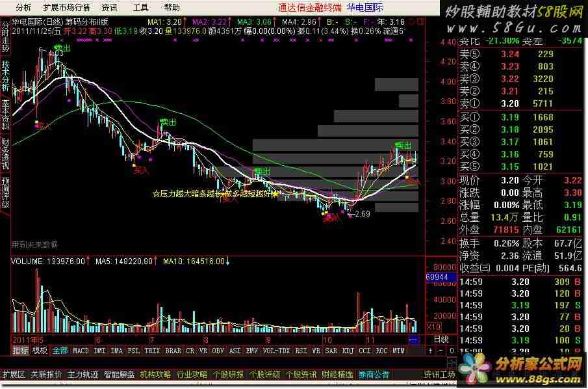588x389 pixels.
Task: Switch to the 技术分析 side tab
Action: [5, 77]
